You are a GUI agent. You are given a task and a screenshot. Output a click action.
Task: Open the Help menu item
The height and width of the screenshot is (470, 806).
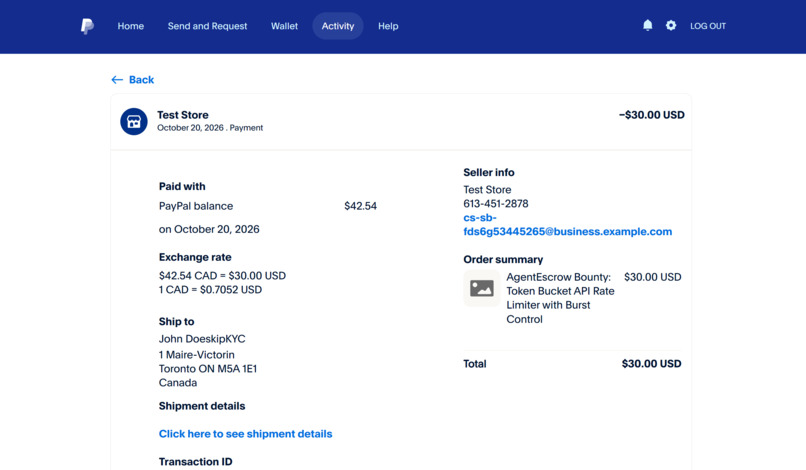(388, 26)
